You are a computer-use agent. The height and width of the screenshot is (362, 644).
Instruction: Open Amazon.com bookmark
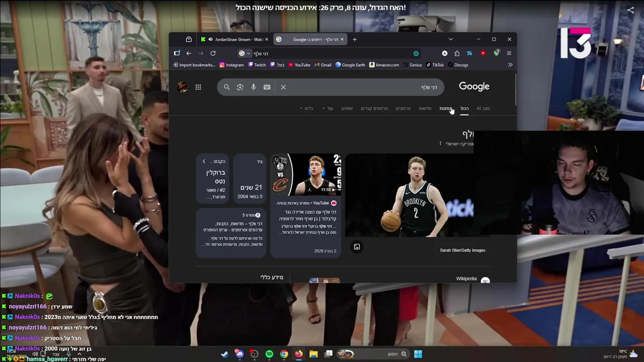(384, 65)
